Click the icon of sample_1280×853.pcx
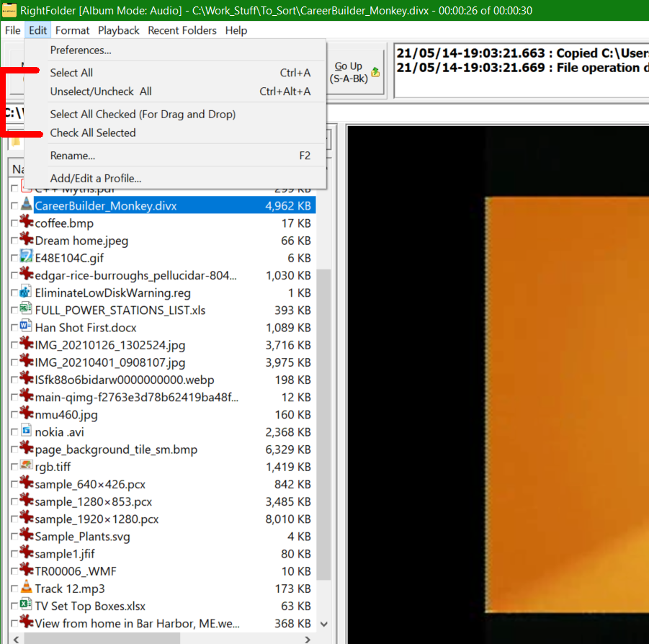This screenshot has width=649, height=644. [x=27, y=501]
